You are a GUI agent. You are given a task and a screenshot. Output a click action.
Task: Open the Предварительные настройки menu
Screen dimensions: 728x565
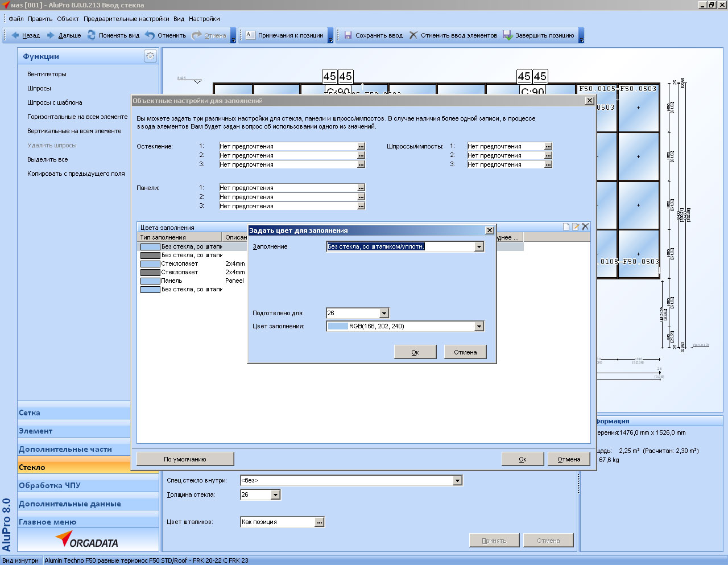126,19
